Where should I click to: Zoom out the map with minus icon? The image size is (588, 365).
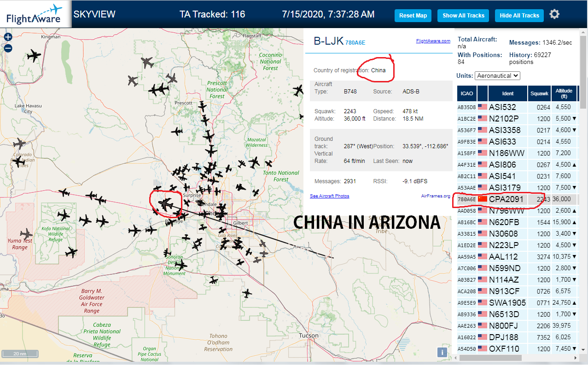tap(8, 48)
